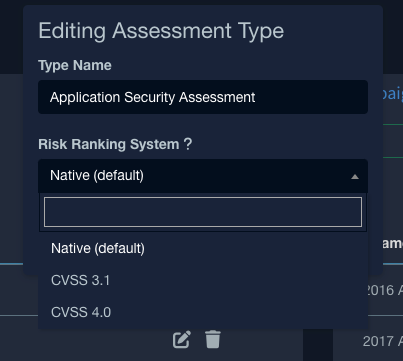Select the row starting with 2016
Viewport: 403px width, 361px height.
coord(383,290)
